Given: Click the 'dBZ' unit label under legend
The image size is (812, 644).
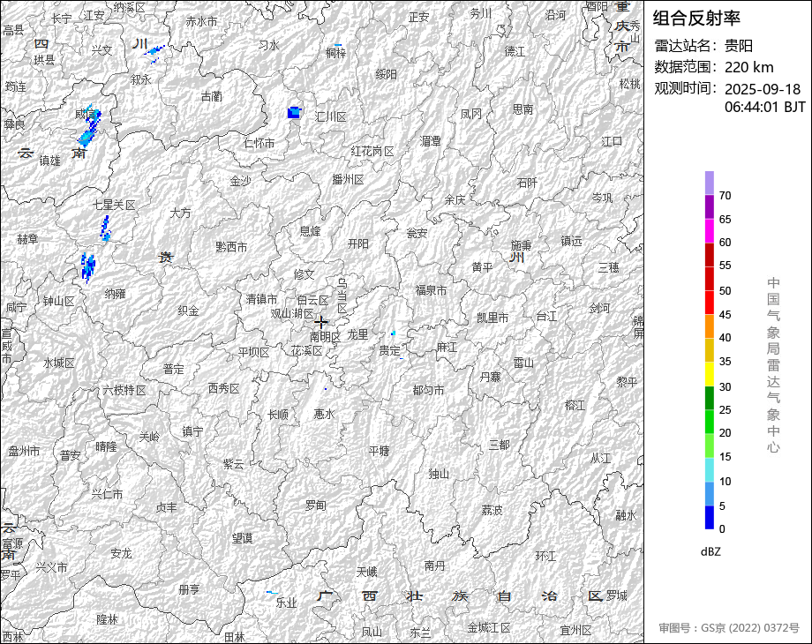Looking at the screenshot, I should pos(710,552).
